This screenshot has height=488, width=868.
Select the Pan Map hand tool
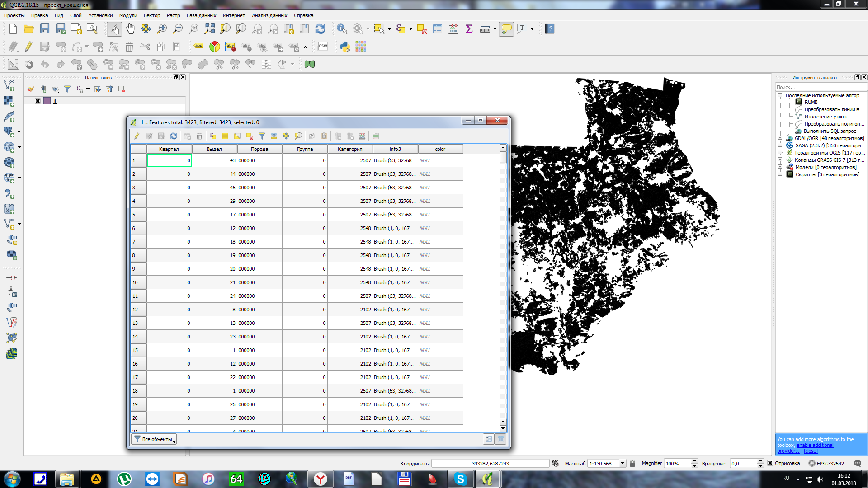[x=130, y=29]
